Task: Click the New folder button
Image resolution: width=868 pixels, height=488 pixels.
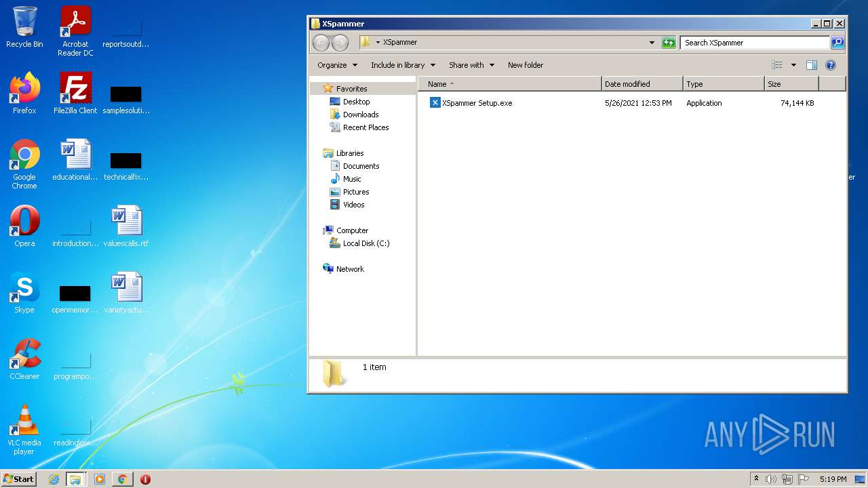Action: (526, 65)
